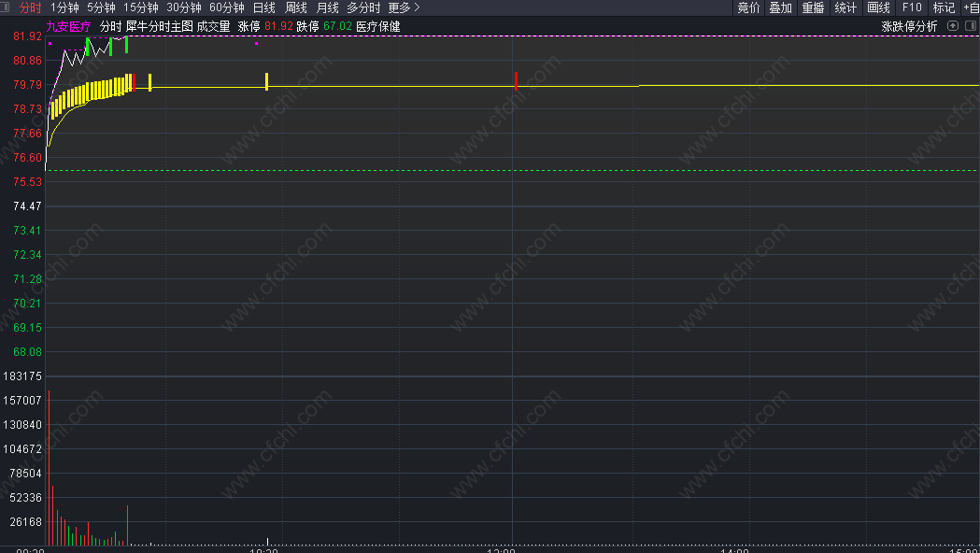Activate the 画线 drawing tool

point(878,7)
